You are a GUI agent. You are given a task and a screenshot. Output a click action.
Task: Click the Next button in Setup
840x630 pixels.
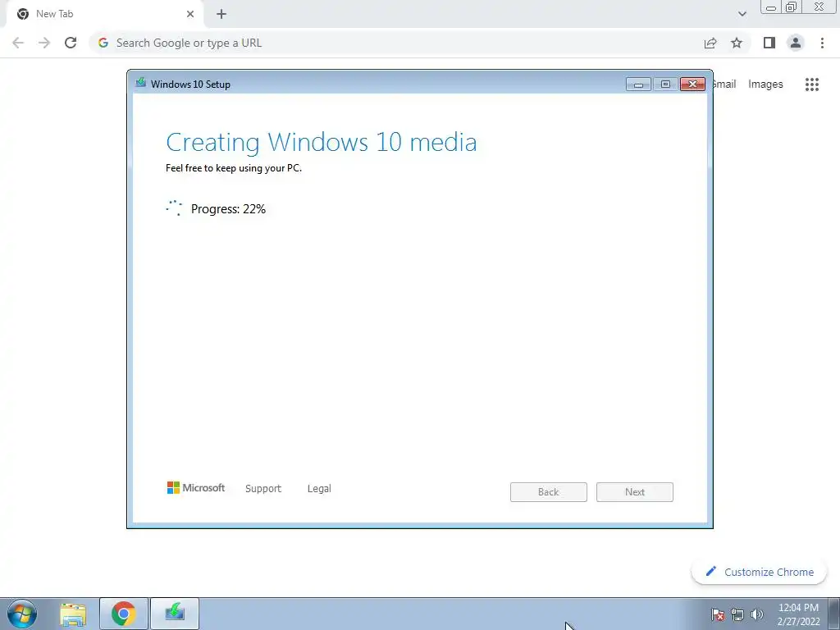(x=635, y=492)
